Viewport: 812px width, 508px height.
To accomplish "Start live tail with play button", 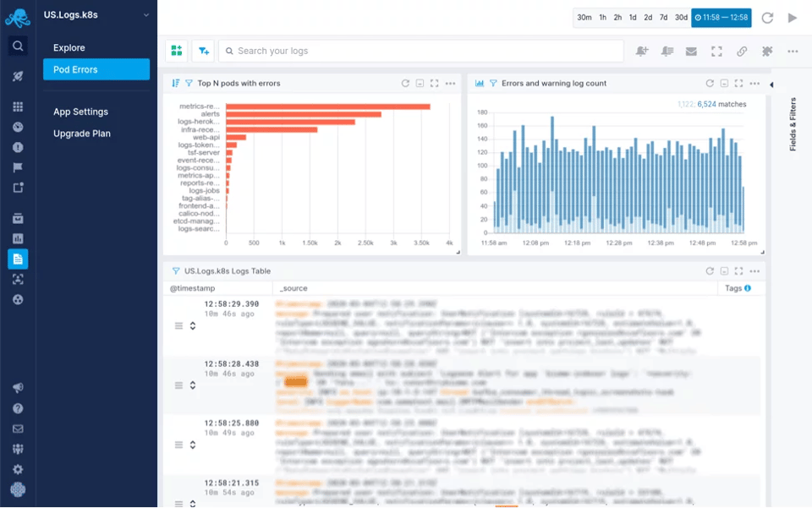I will (x=793, y=18).
